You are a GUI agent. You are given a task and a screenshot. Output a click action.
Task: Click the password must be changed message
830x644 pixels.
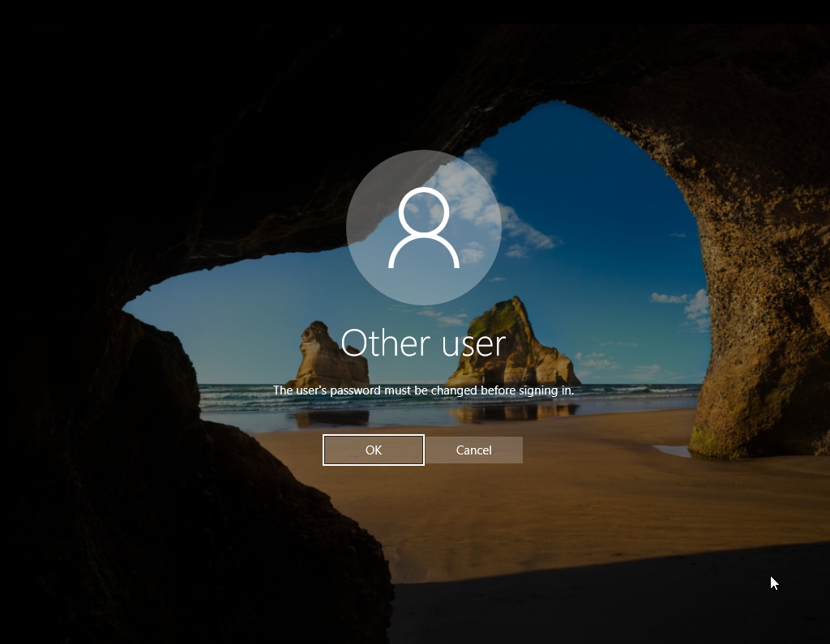coord(423,390)
